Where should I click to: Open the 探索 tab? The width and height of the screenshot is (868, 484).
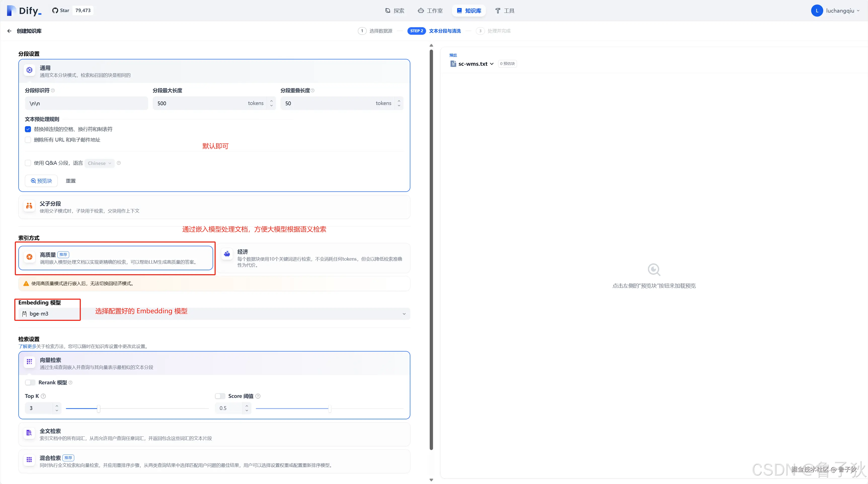(394, 11)
